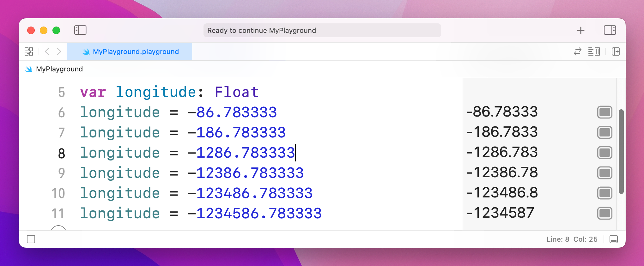Click line number 5 in gutter

pos(62,93)
